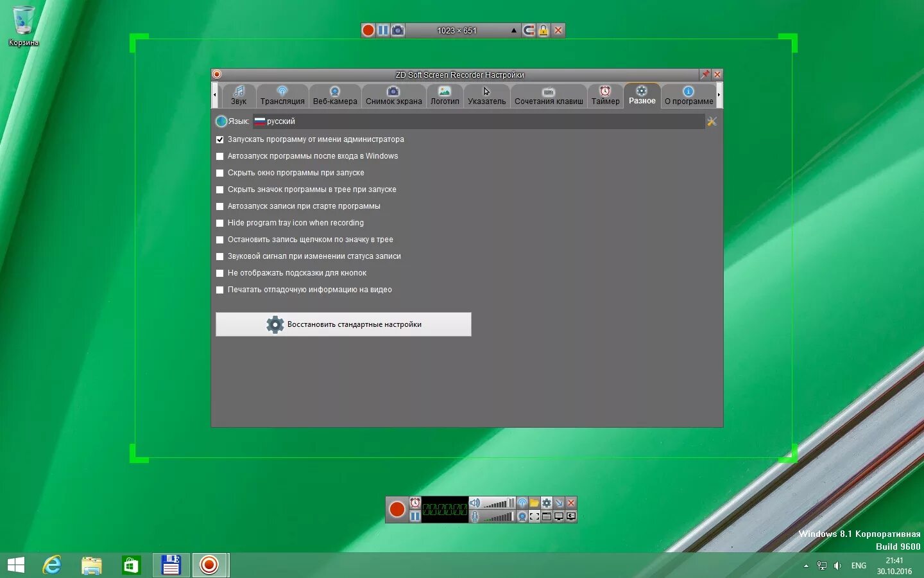924x578 pixels.
Task: Switch to the Указатель tab
Action: [x=487, y=96]
